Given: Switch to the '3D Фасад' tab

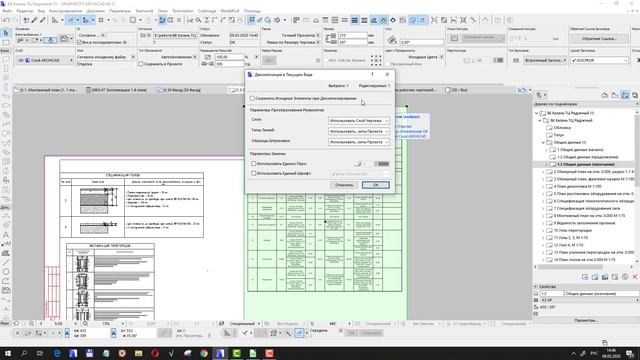Looking at the screenshot, I should (179, 90).
